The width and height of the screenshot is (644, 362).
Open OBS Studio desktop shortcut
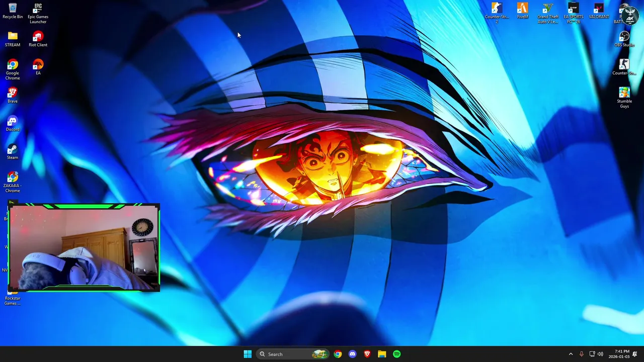click(x=624, y=39)
